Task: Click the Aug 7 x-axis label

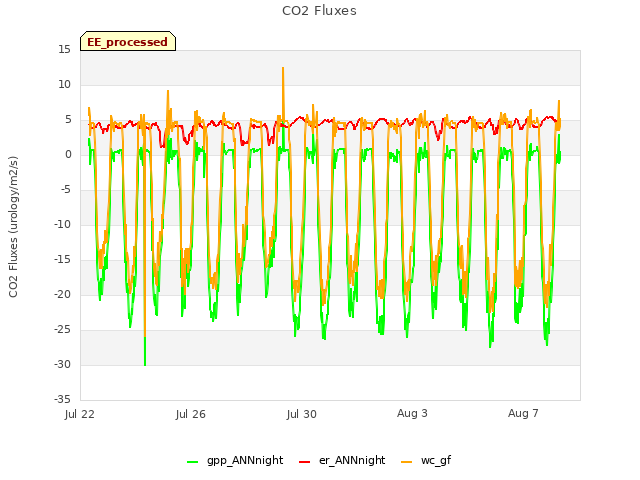Action: (x=523, y=413)
